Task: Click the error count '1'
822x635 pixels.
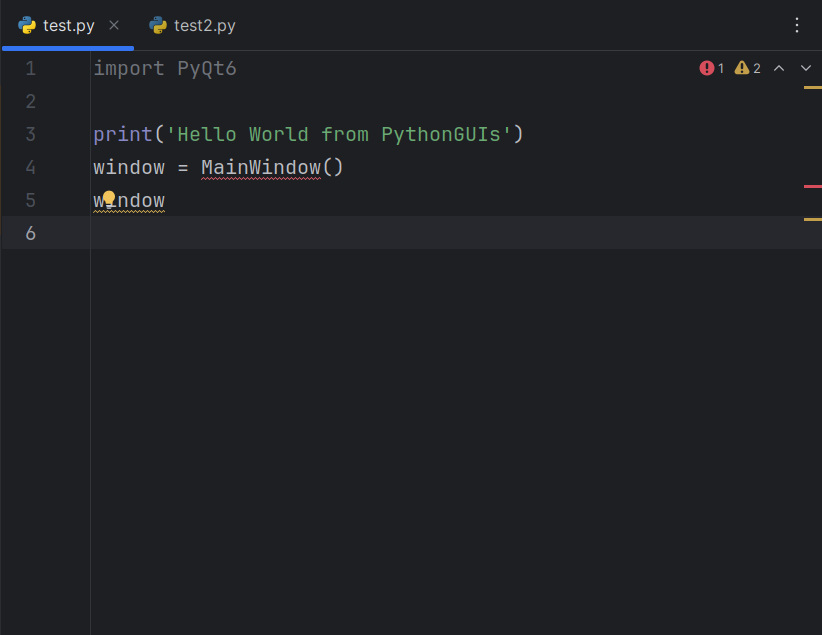Action: (721, 68)
